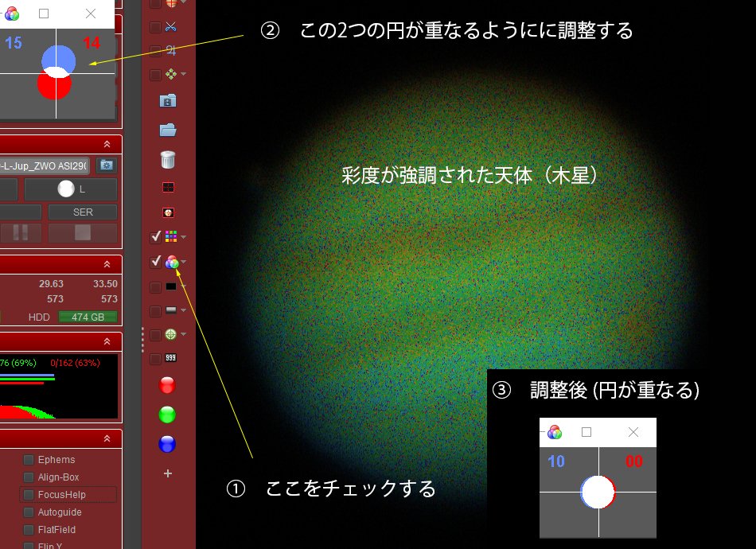Enable the FlatField checkbox

(29, 530)
